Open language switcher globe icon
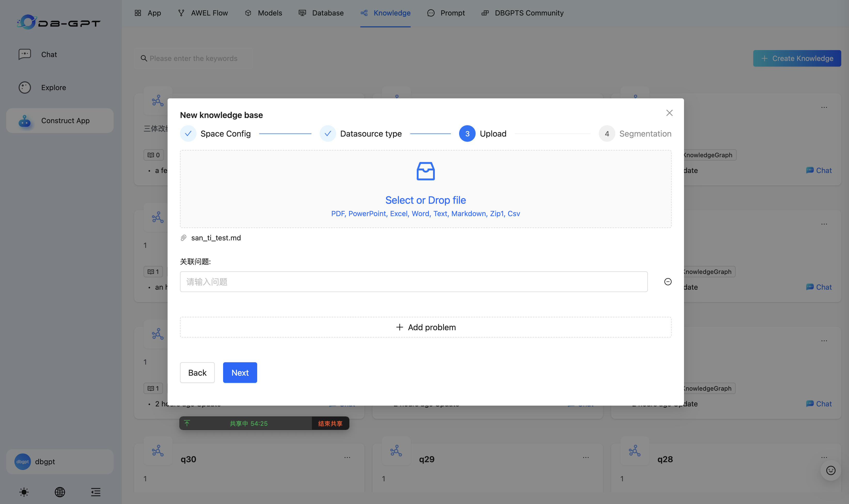Image resolution: width=849 pixels, height=504 pixels. click(x=60, y=492)
